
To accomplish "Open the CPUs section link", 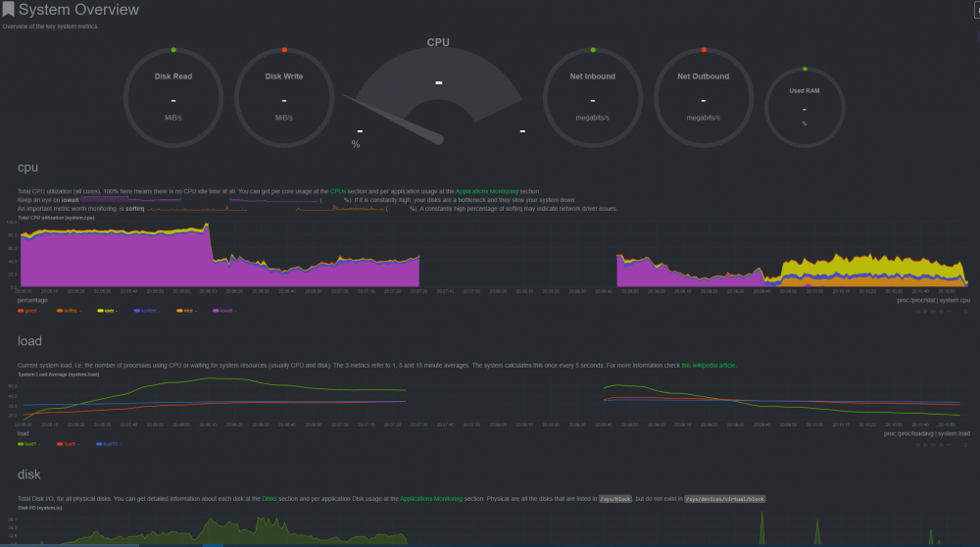I will click(337, 191).
